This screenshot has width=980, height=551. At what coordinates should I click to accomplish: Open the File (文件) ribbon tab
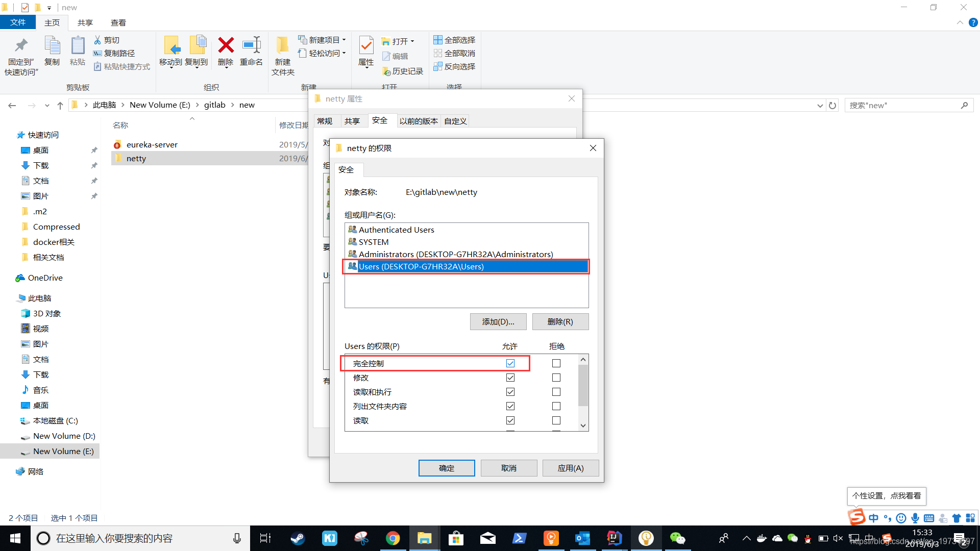pos(18,22)
